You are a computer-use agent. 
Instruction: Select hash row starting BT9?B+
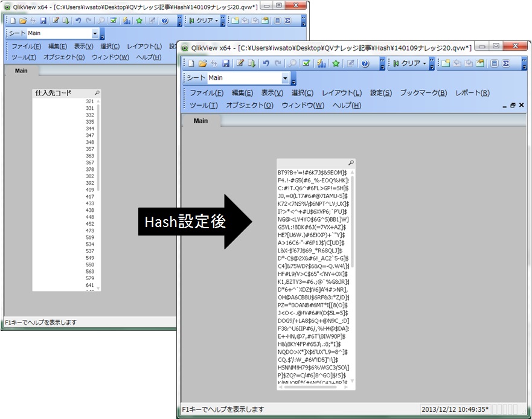pyautogui.click(x=313, y=173)
